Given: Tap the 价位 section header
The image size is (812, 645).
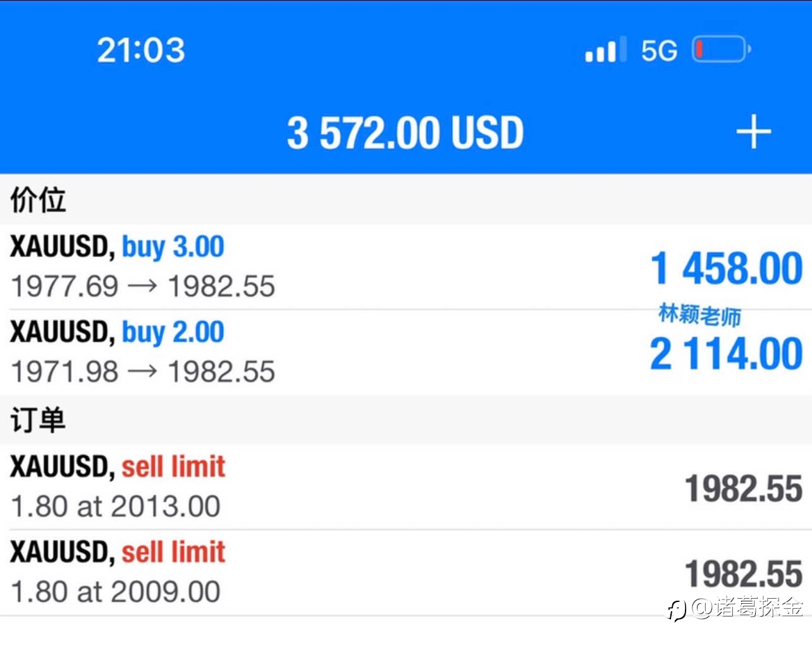Looking at the screenshot, I should 38,200.
